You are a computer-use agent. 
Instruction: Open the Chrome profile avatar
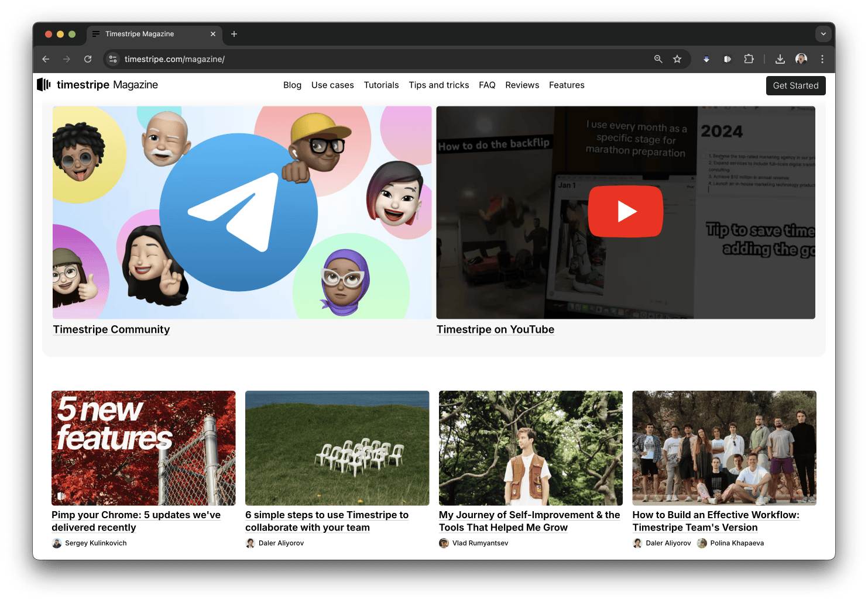point(801,59)
